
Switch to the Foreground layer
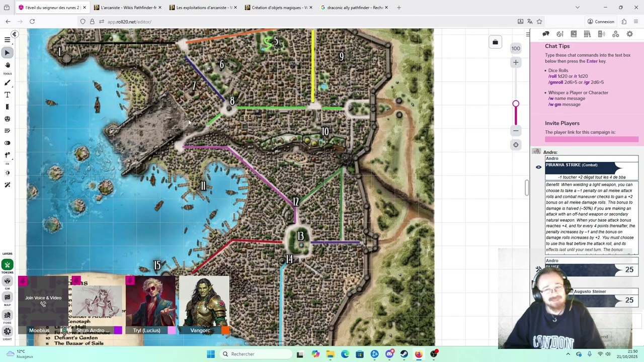point(7,315)
